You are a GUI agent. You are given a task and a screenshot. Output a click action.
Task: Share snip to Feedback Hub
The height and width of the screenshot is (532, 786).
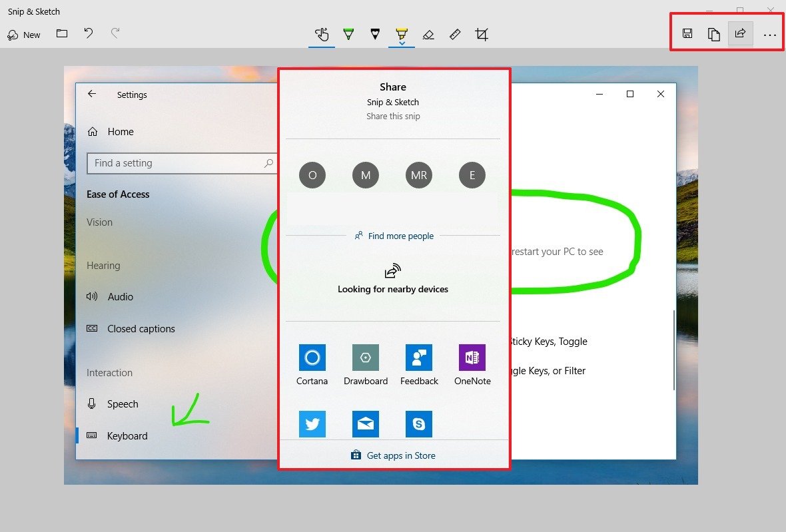pyautogui.click(x=419, y=365)
